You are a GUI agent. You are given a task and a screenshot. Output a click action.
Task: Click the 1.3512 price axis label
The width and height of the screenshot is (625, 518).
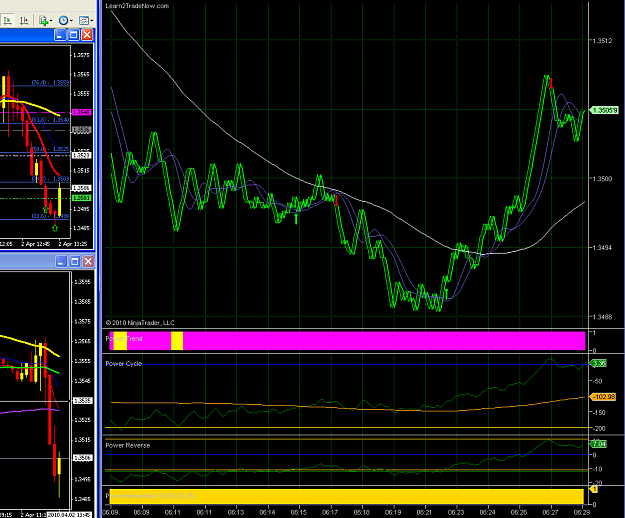click(602, 41)
